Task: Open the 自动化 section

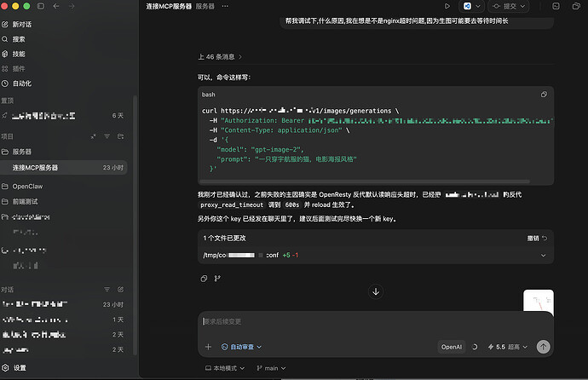Action: (x=17, y=83)
